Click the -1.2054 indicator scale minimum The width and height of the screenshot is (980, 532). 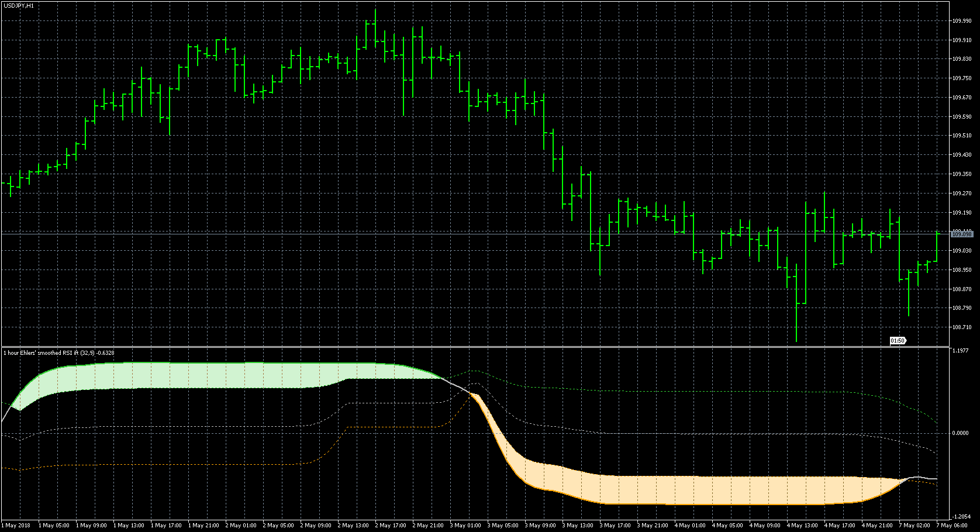pos(961,517)
